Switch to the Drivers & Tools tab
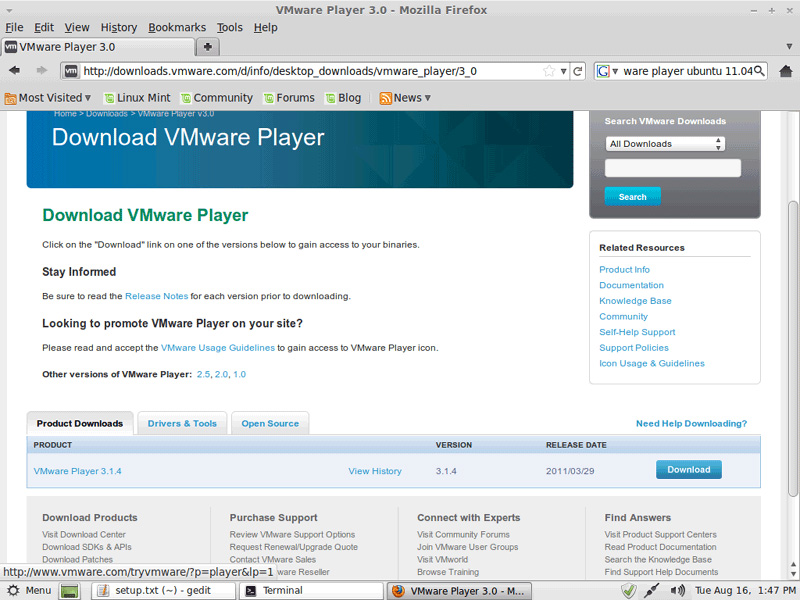The width and height of the screenshot is (800, 600). point(182,423)
